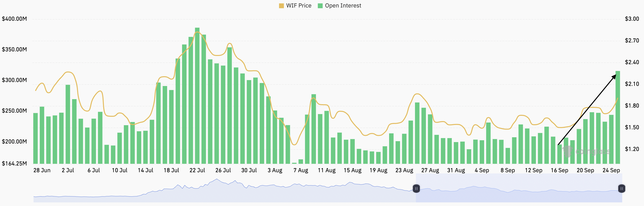Toggle the Open Interest series label
Viewport: 644px width, 206px height.
[x=343, y=6]
